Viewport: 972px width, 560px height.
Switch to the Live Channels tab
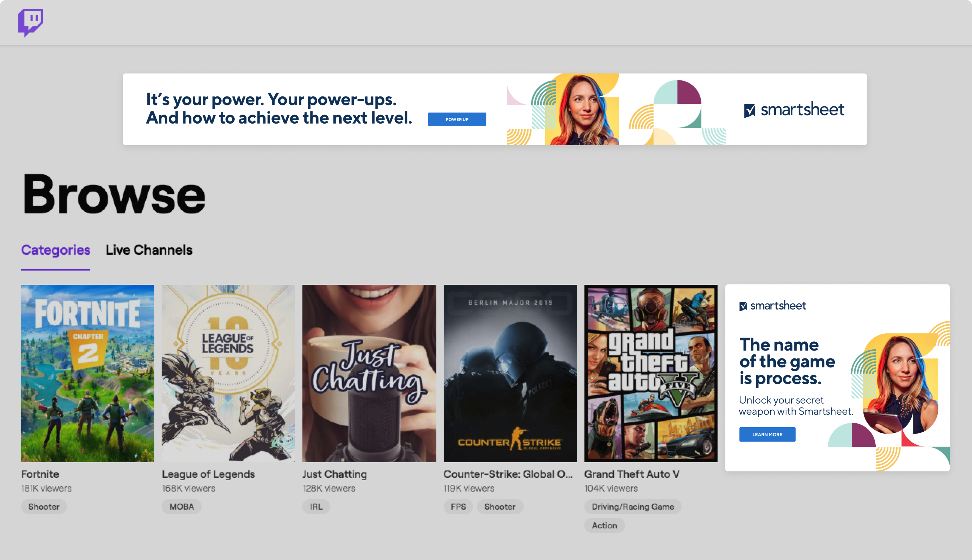tap(149, 250)
